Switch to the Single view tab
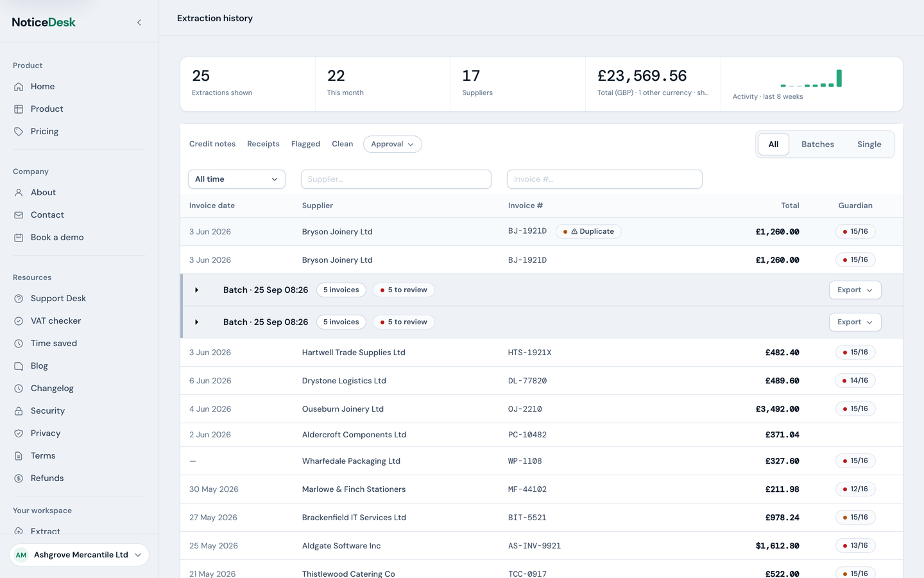This screenshot has height=578, width=924. [869, 144]
